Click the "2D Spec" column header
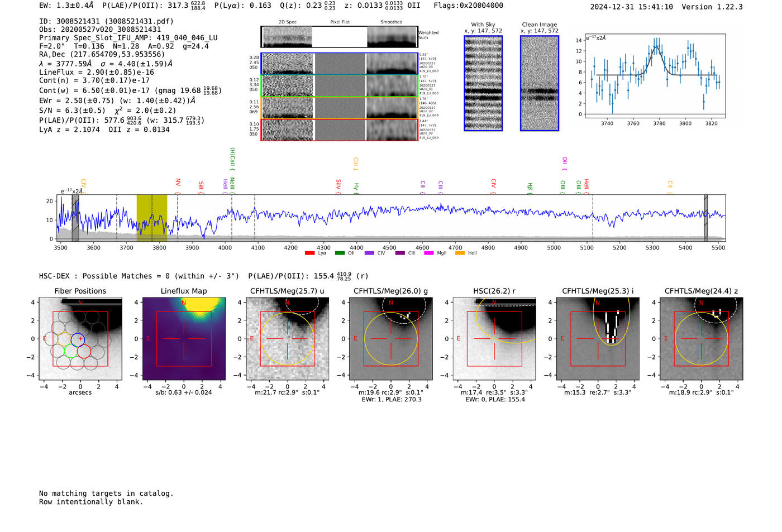Viewport: 782px width, 532px height. click(288, 22)
